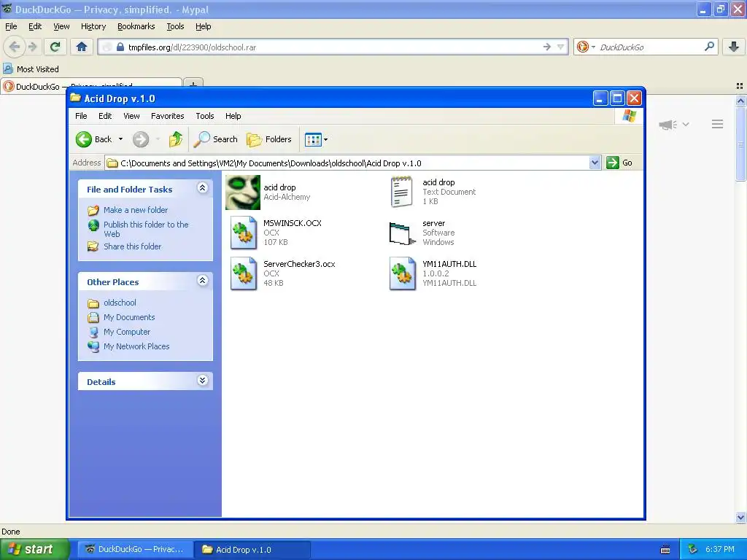Click Publish this folder to the Web

(x=146, y=229)
